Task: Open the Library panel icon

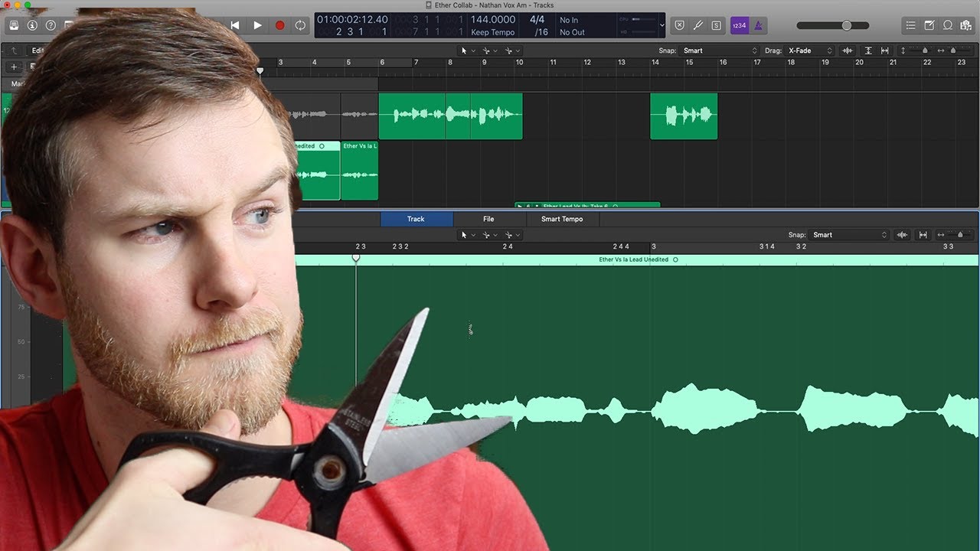Action: (14, 25)
